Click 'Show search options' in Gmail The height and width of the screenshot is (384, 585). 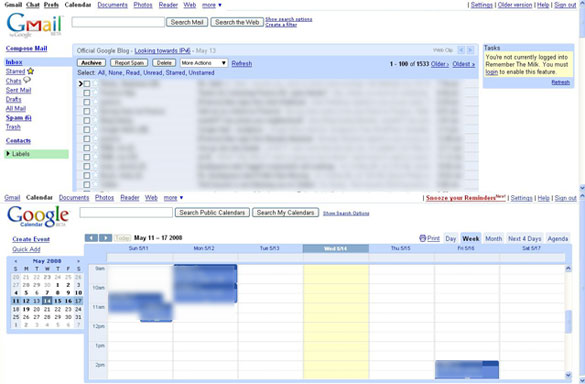point(288,19)
